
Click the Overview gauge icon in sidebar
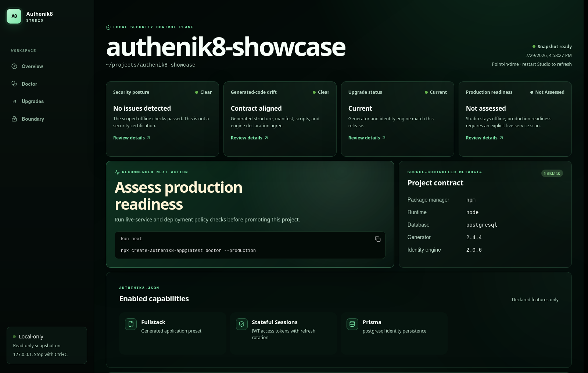click(x=14, y=66)
